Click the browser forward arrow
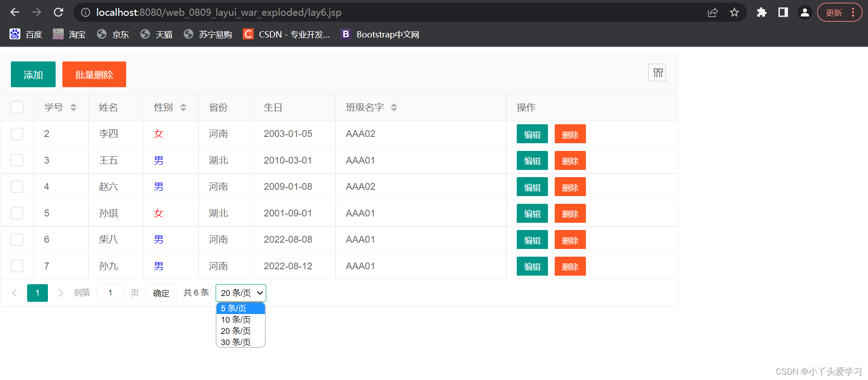868x380 pixels. coord(37,12)
